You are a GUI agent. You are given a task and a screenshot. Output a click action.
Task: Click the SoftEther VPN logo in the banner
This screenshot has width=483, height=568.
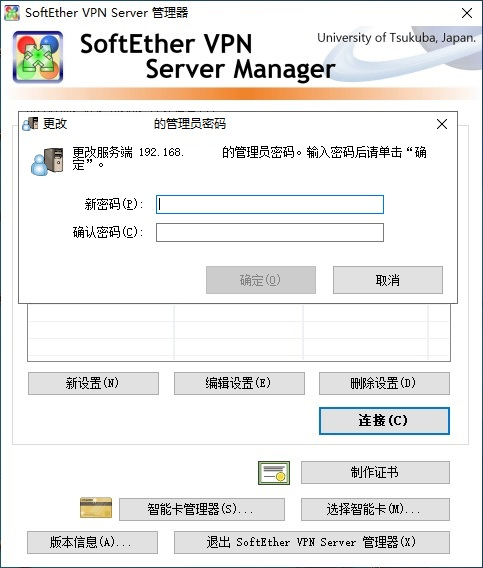coord(38,57)
